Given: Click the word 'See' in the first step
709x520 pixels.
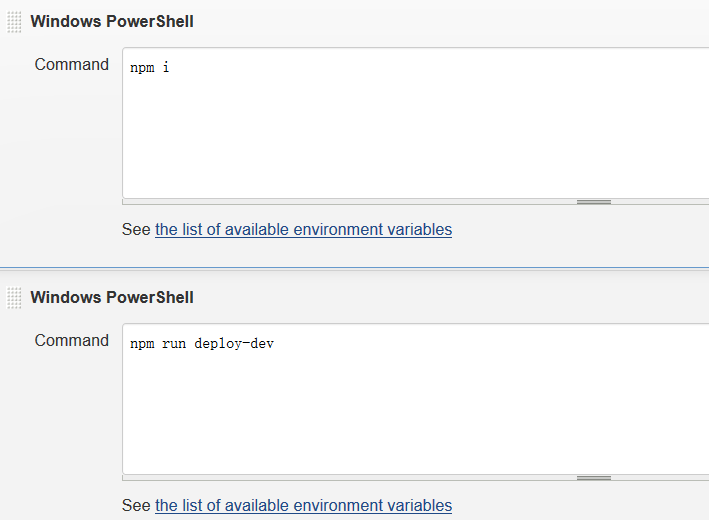Looking at the screenshot, I should click(136, 230).
